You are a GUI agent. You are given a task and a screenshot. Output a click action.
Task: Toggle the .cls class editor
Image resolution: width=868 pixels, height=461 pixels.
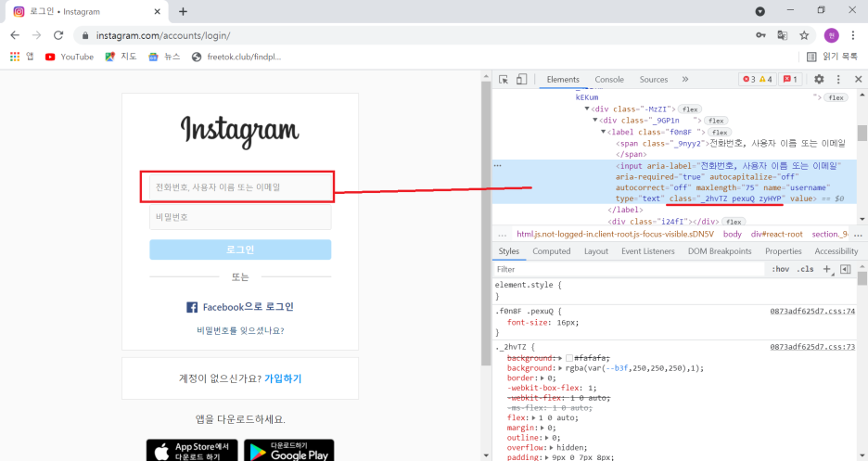pos(806,270)
